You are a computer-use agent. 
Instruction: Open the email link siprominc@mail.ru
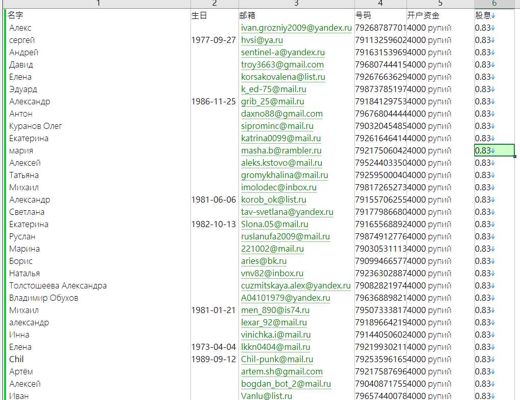[x=277, y=126]
